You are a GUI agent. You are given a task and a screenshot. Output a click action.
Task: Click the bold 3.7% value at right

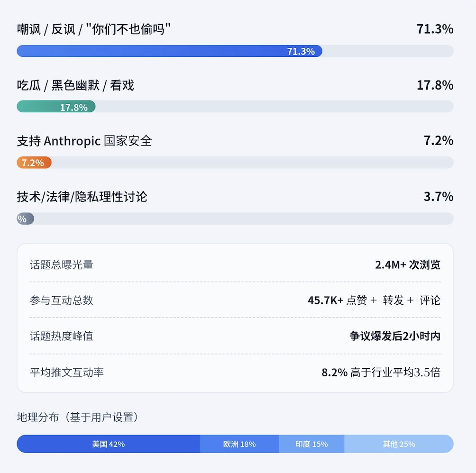pyautogui.click(x=438, y=197)
